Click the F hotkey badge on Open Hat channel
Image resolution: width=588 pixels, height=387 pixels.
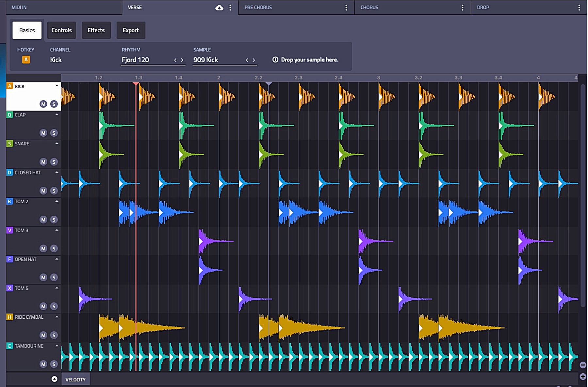click(x=9, y=259)
